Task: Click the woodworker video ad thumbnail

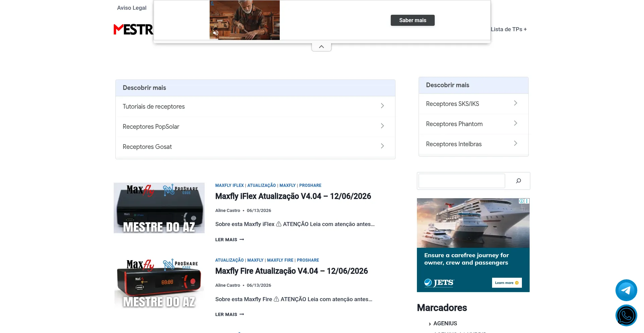Action: point(245,20)
